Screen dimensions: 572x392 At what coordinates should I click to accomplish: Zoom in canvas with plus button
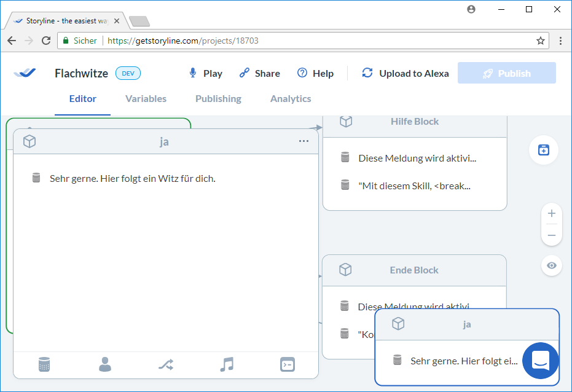tap(551, 214)
